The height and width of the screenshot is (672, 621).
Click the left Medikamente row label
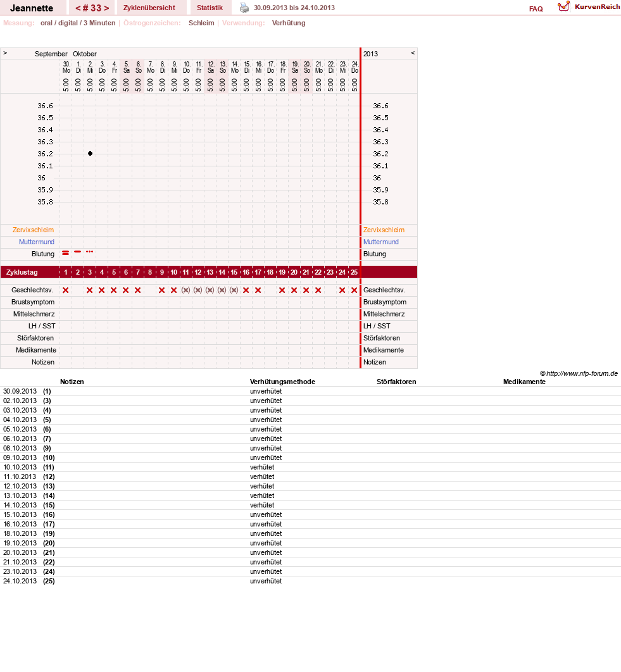point(36,350)
